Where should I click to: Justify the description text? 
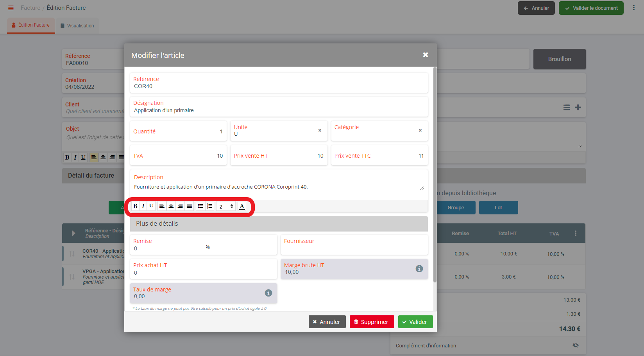tap(189, 206)
